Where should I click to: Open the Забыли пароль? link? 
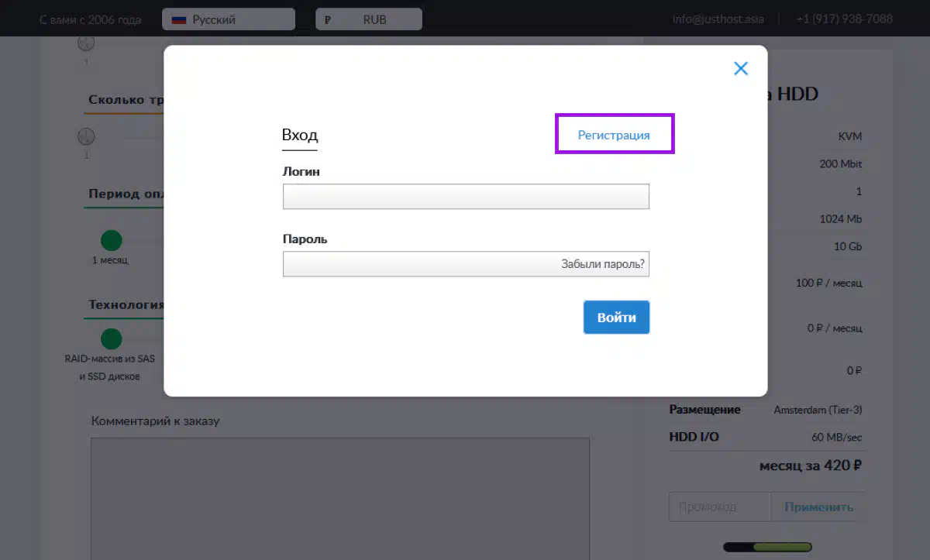point(603,264)
